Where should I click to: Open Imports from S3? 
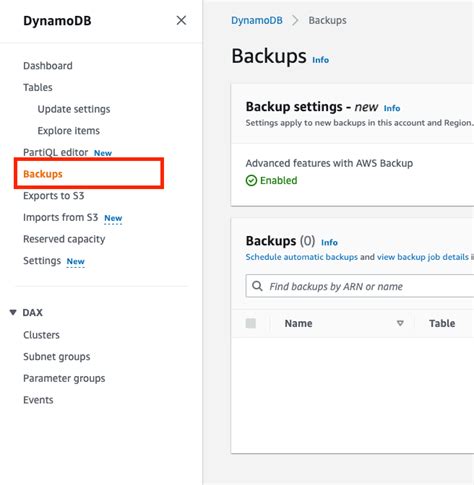click(60, 217)
